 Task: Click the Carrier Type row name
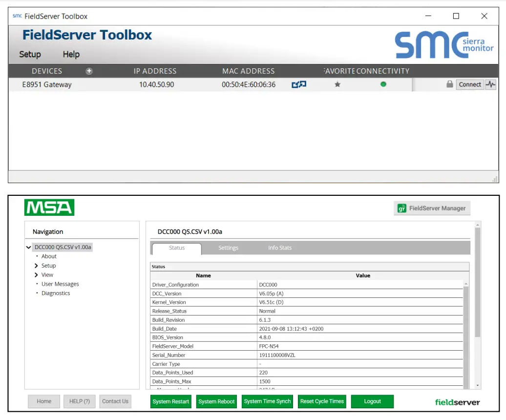pos(166,364)
